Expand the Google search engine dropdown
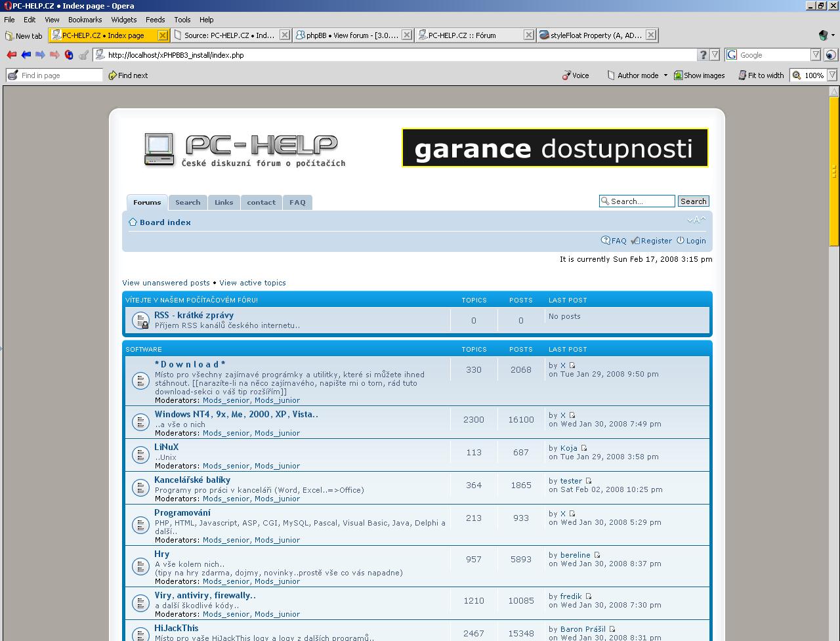840x641 pixels. coord(816,55)
